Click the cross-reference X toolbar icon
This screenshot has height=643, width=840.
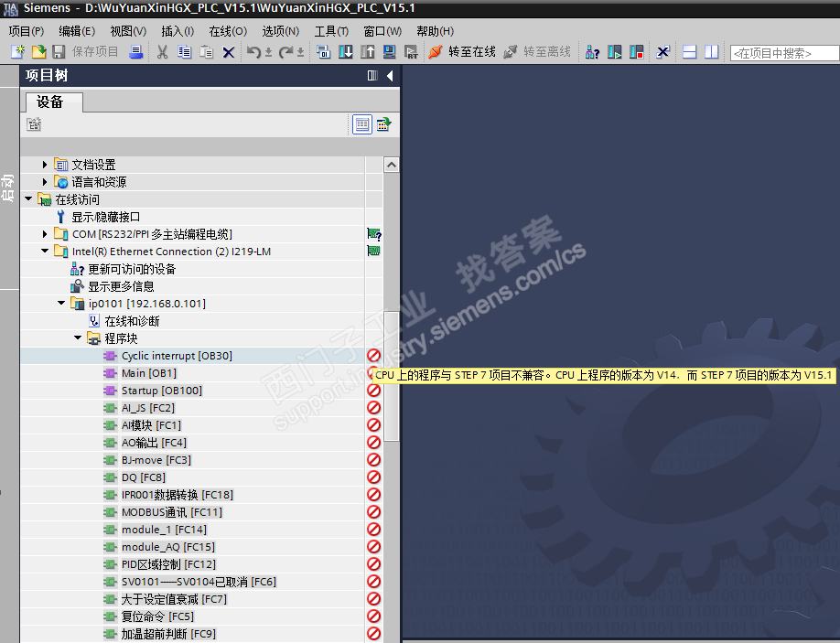click(663, 52)
